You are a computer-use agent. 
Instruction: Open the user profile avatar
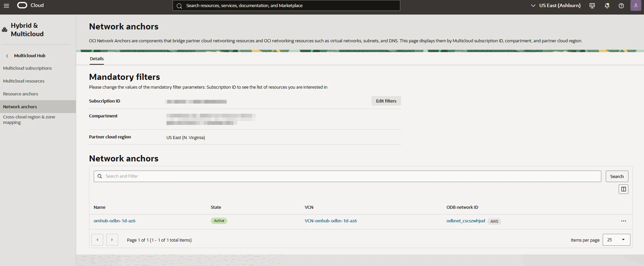tap(636, 5)
